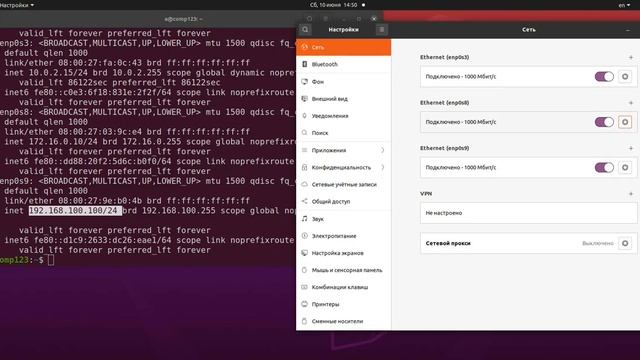Add a new VPN connection
Image resolution: width=640 pixels, height=360 pixels.
pos(631,194)
